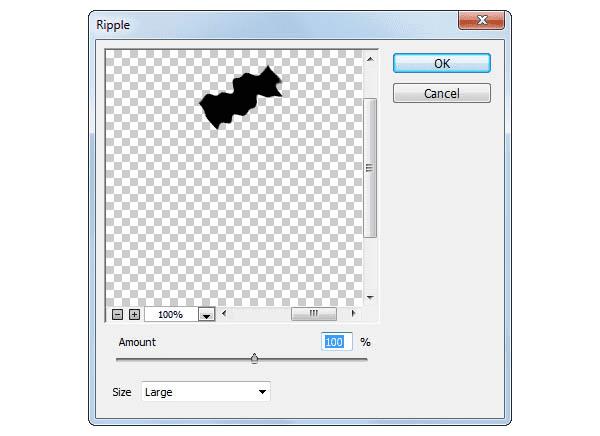Viewport: 600px width, 436px height.
Task: Click the black rippled shape in preview
Action: (x=241, y=99)
